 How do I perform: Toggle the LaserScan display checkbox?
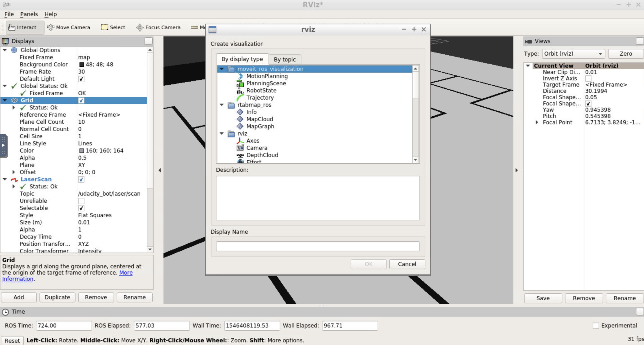tap(81, 179)
